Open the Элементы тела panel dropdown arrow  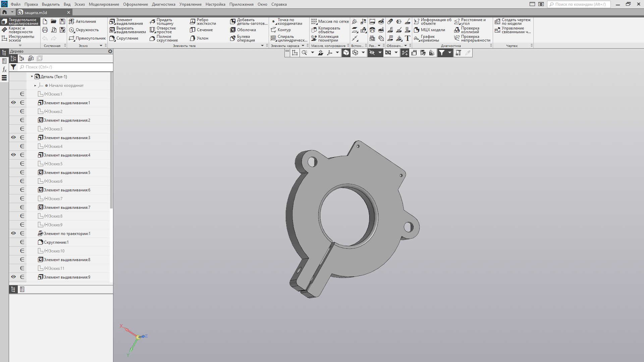262,46
